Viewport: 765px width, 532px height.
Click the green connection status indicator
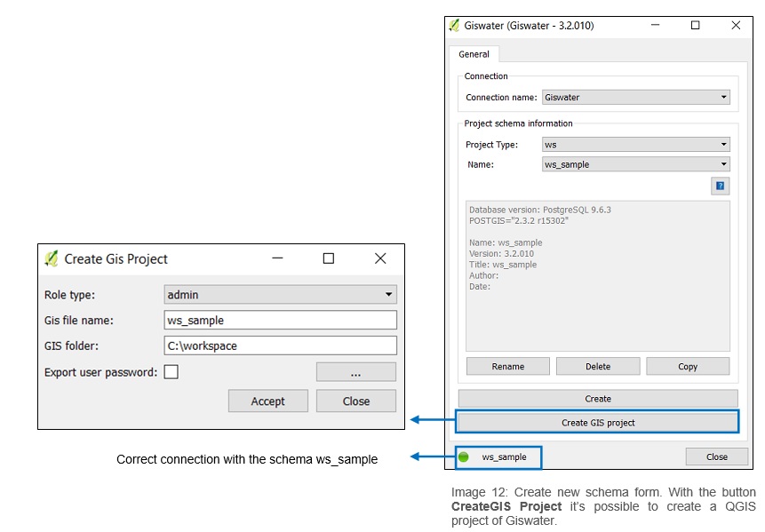tap(464, 457)
